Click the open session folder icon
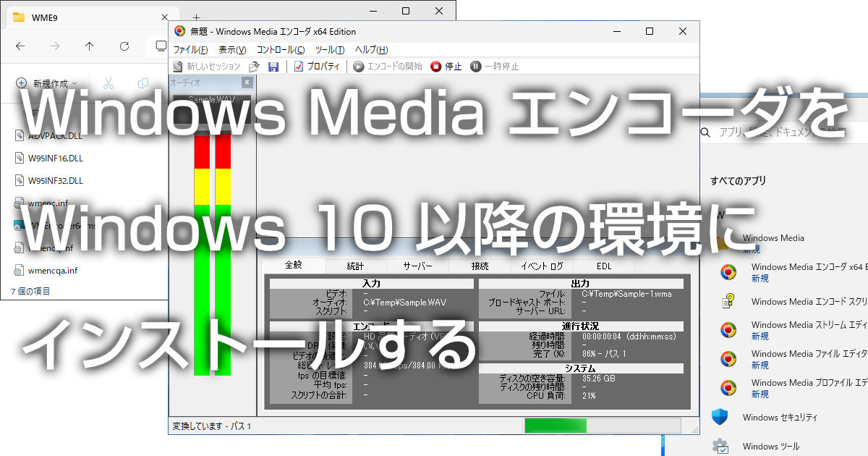868x456 pixels. (255, 66)
